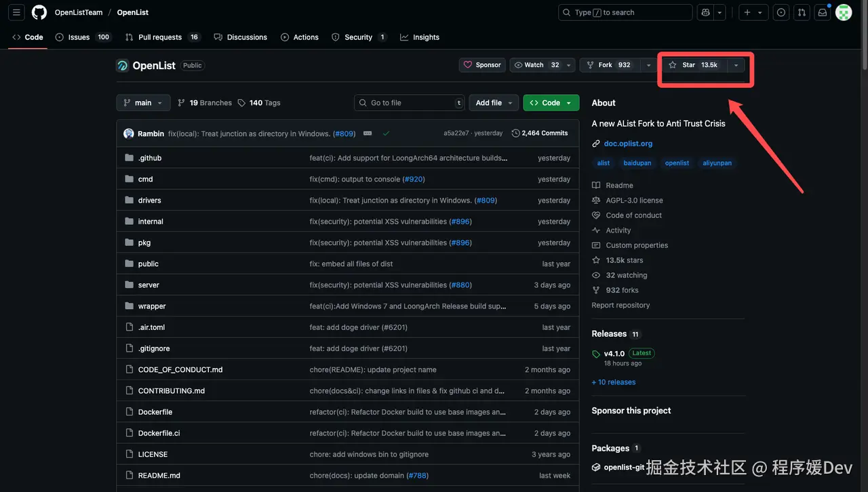The height and width of the screenshot is (492, 868).
Task: Open the Fork options caret
Action: click(x=649, y=65)
